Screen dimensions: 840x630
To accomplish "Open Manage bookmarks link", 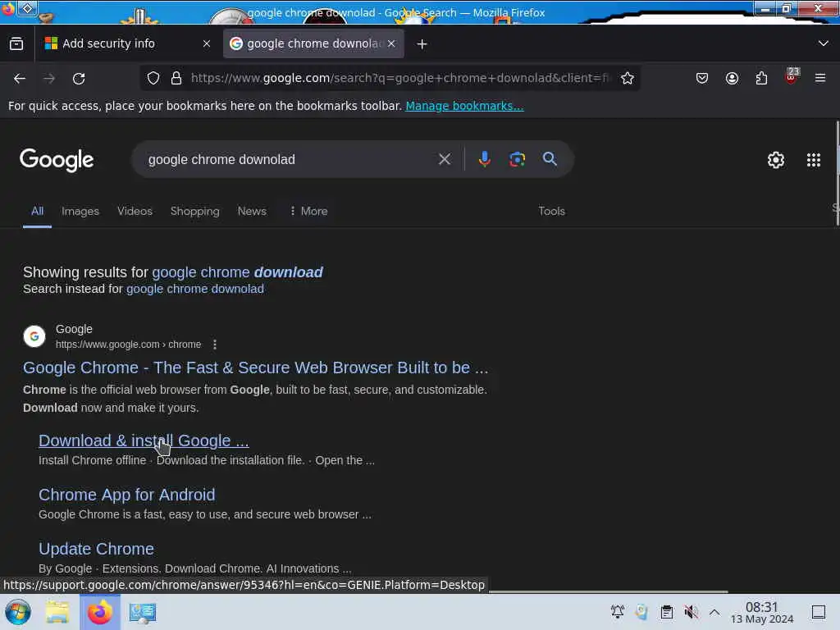I will click(464, 106).
